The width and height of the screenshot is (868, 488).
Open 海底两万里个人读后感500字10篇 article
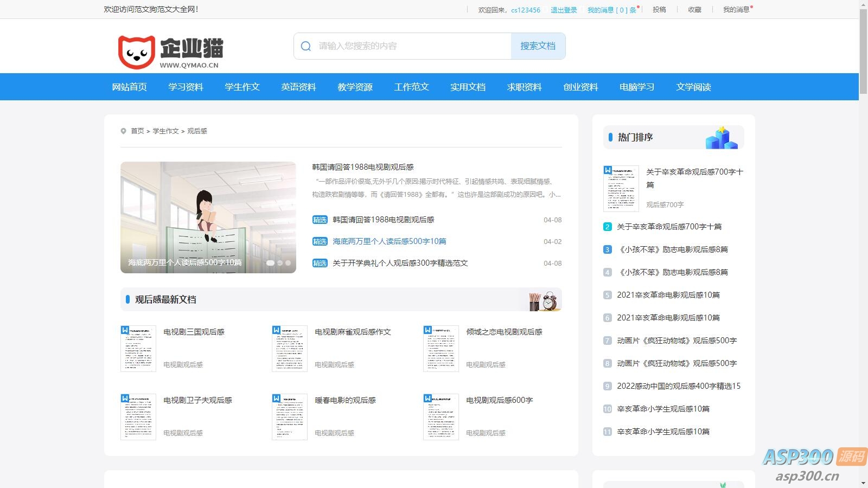389,241
